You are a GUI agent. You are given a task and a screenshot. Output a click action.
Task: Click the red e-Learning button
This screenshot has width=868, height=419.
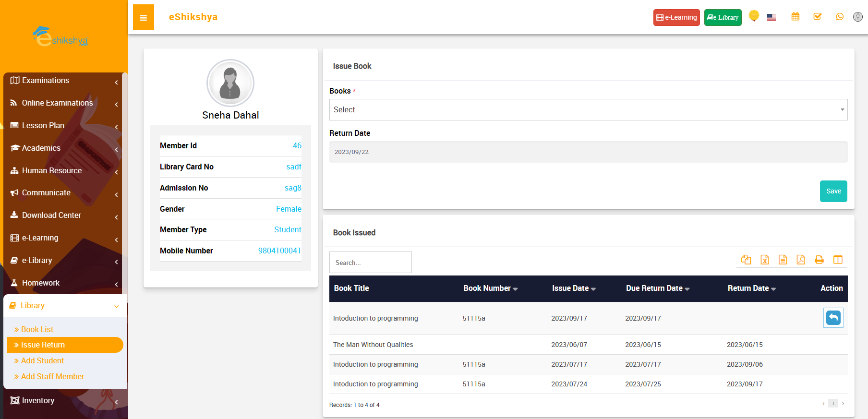pyautogui.click(x=676, y=17)
